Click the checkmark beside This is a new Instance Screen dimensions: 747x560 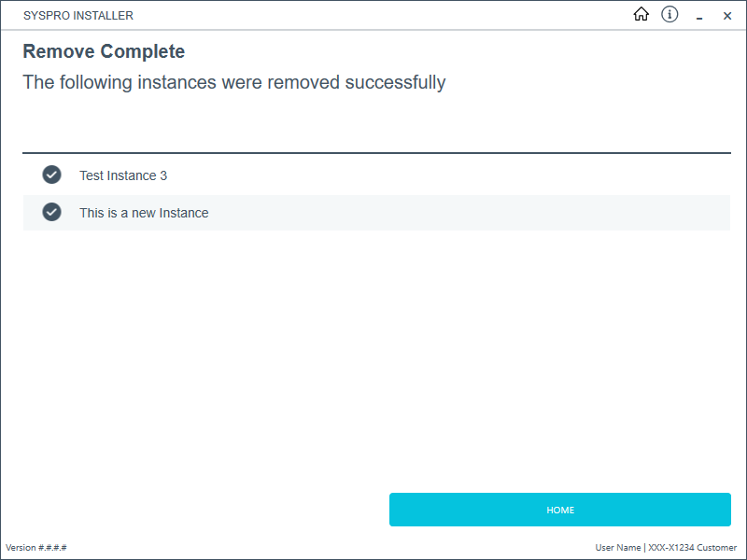coord(51,212)
